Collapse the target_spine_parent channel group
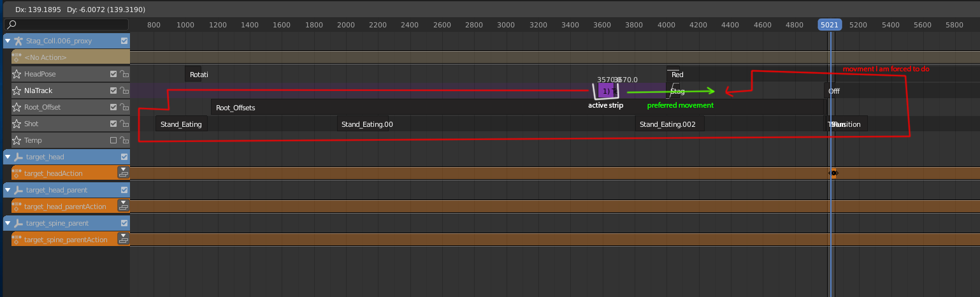This screenshot has height=297, width=980. click(x=8, y=223)
